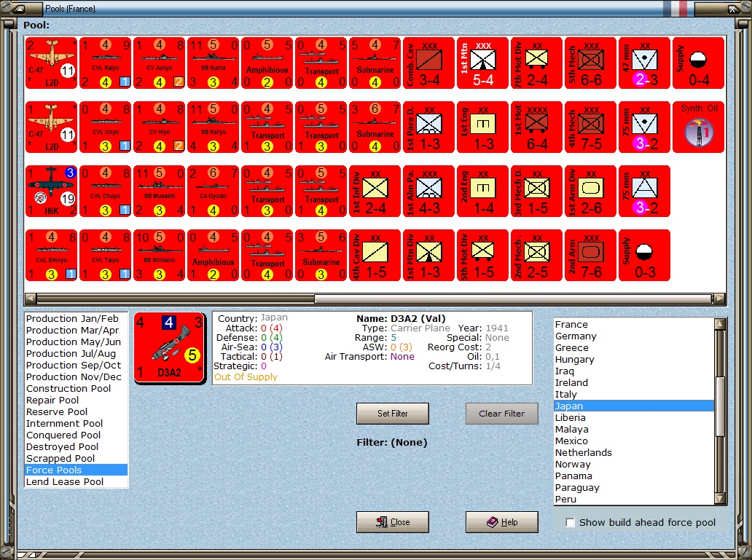
Task: Choose the BB Musashi battleship counter
Action: coord(160,192)
